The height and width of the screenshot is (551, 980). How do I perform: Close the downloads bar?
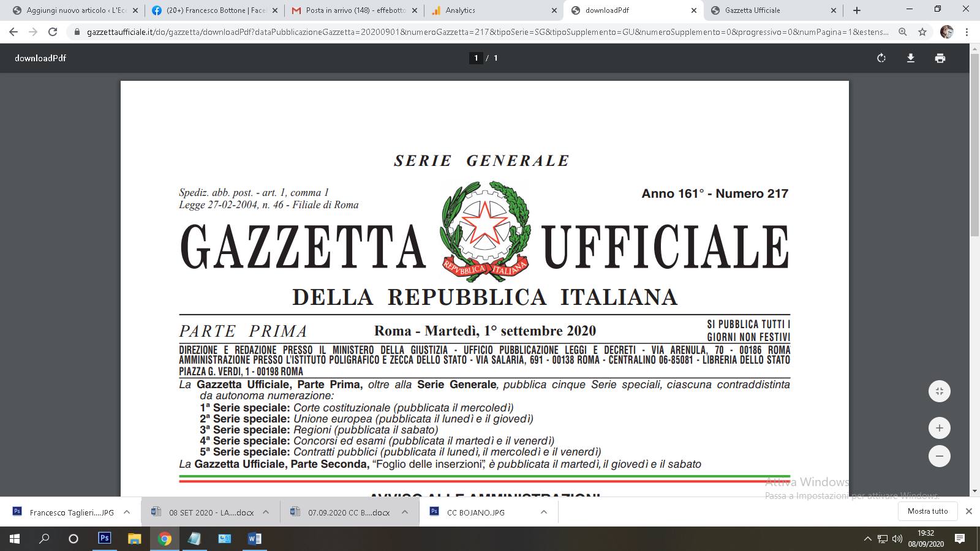968,511
